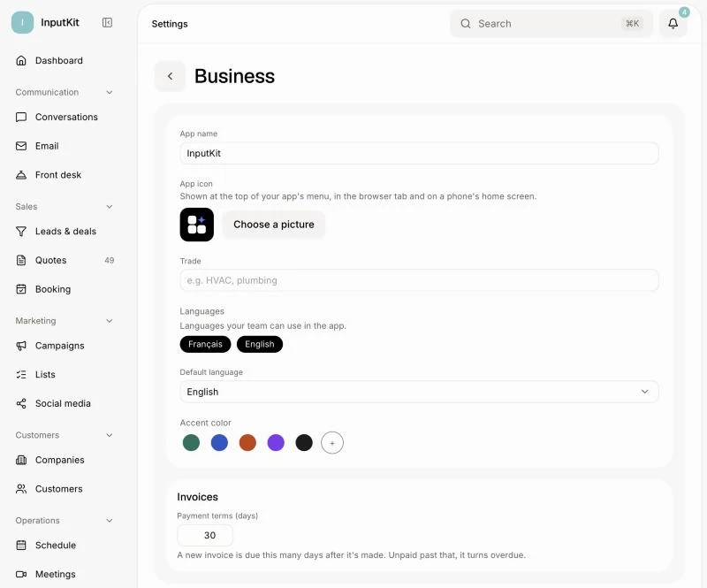Click the Customers people icon
The height and width of the screenshot is (588, 707).
(21, 489)
